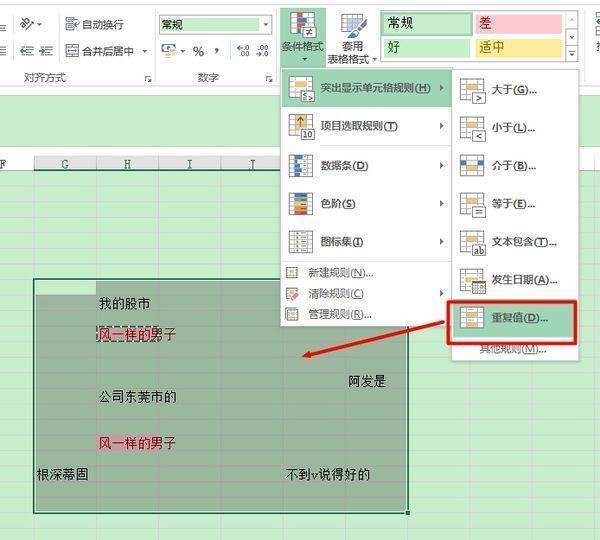Select 小于 less than rule

pyautogui.click(x=515, y=128)
